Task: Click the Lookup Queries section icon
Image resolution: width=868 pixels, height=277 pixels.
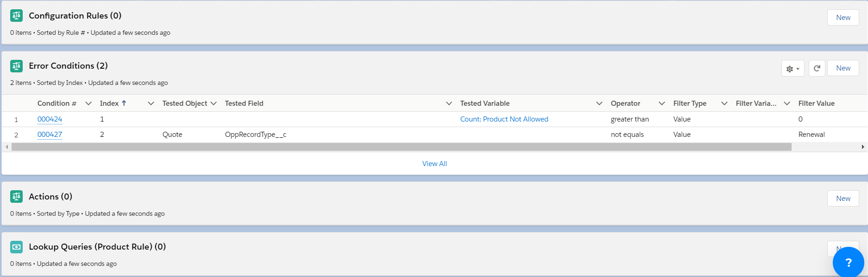Action: (x=16, y=247)
